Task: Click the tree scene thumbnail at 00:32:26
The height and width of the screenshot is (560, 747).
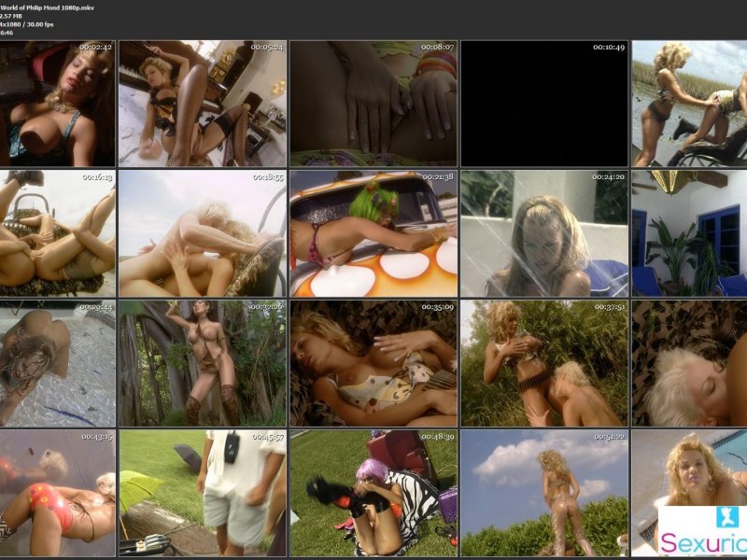Action: click(202, 363)
